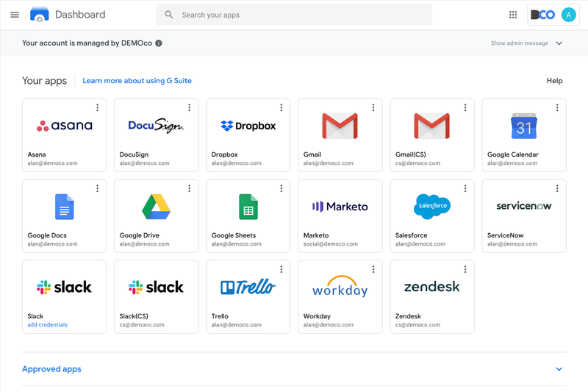Open the Workday card three-dot menu

tap(373, 269)
